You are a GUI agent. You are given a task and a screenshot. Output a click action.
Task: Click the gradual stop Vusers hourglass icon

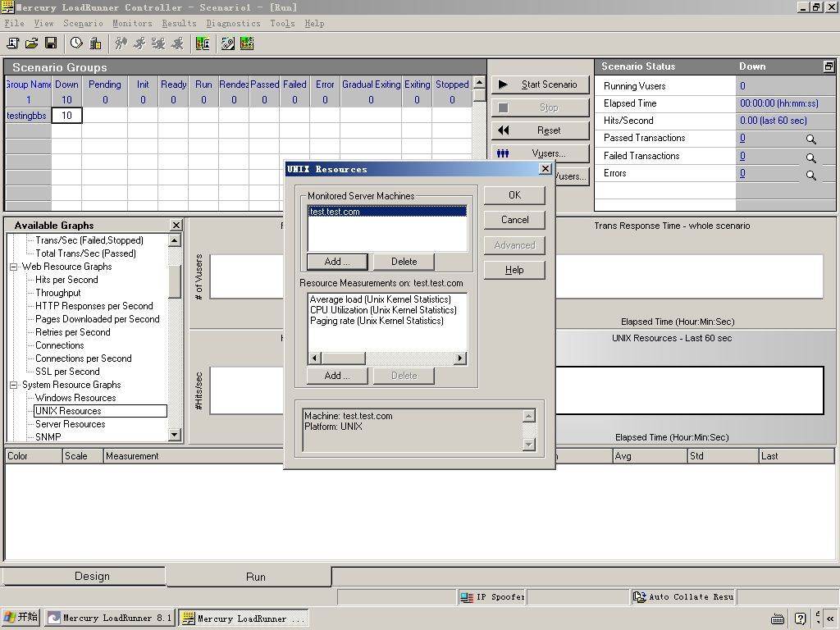coord(158,43)
